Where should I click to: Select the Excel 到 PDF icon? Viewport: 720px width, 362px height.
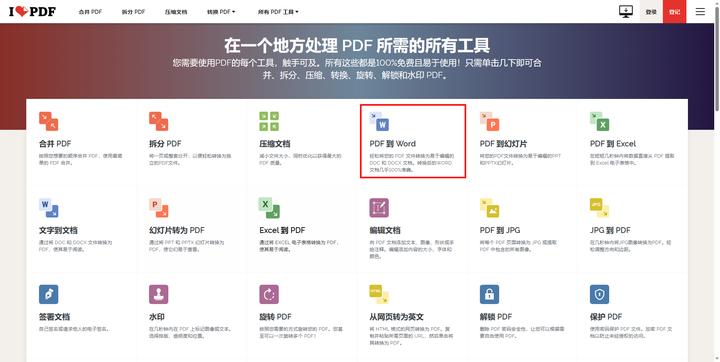point(269,208)
